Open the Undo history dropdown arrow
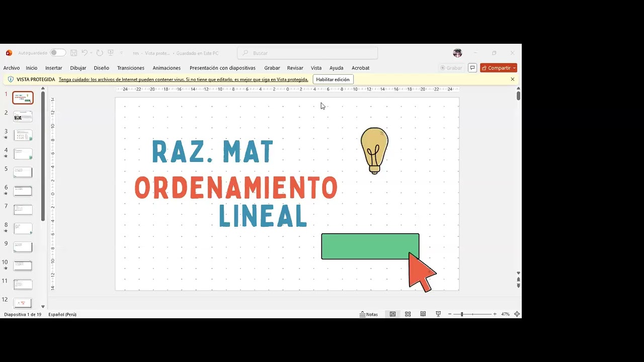 (91, 53)
